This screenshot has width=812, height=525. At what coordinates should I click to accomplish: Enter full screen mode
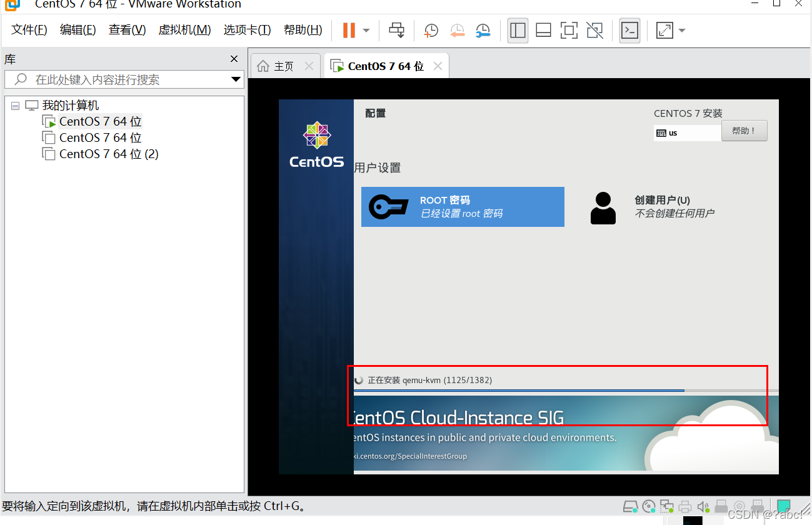569,30
